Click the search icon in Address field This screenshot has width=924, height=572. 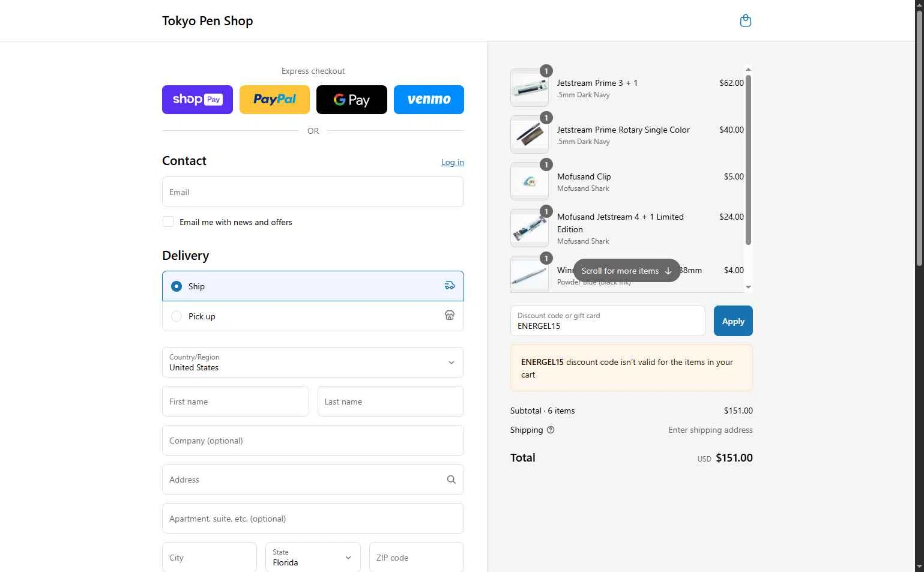451,480
